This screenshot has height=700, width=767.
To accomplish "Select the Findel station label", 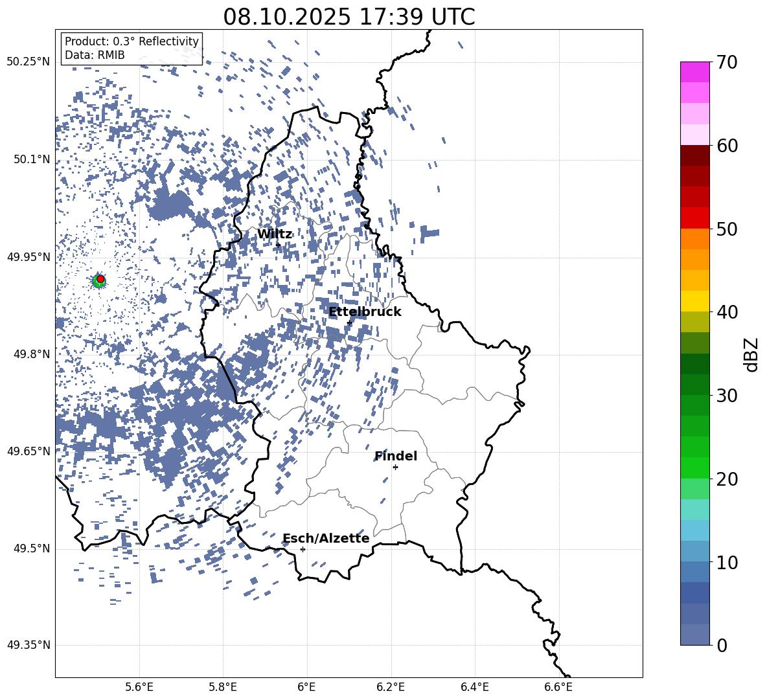I will pos(396,456).
